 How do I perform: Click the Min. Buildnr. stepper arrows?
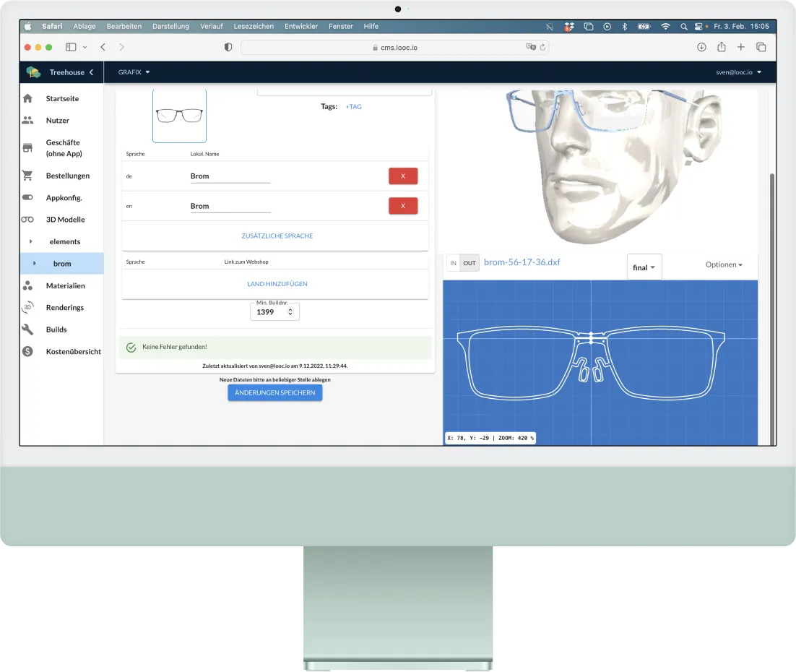click(x=290, y=312)
